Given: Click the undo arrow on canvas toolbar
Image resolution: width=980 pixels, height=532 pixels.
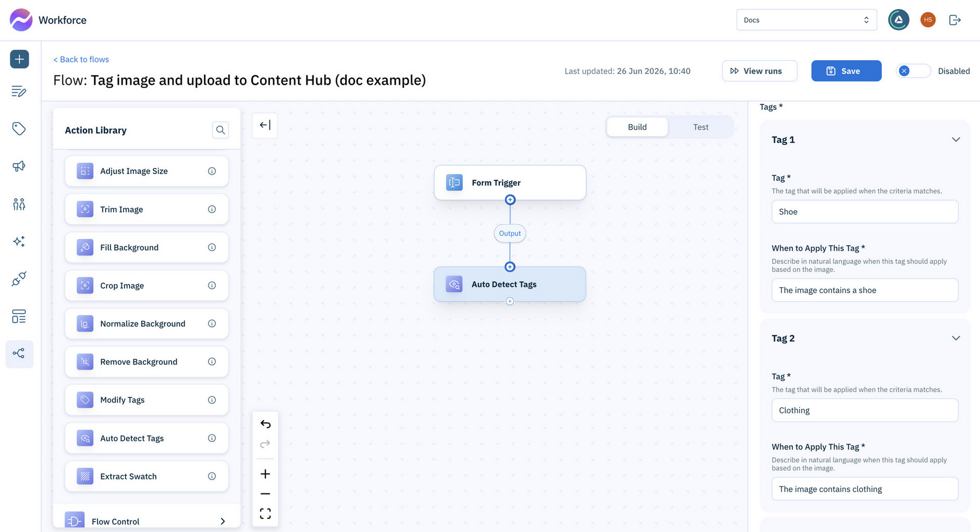Looking at the screenshot, I should 265,424.
